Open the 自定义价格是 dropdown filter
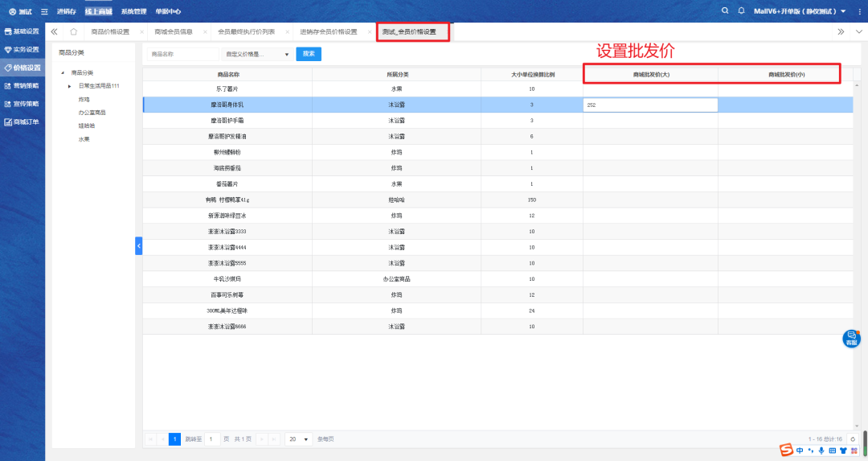868x461 pixels. point(257,54)
